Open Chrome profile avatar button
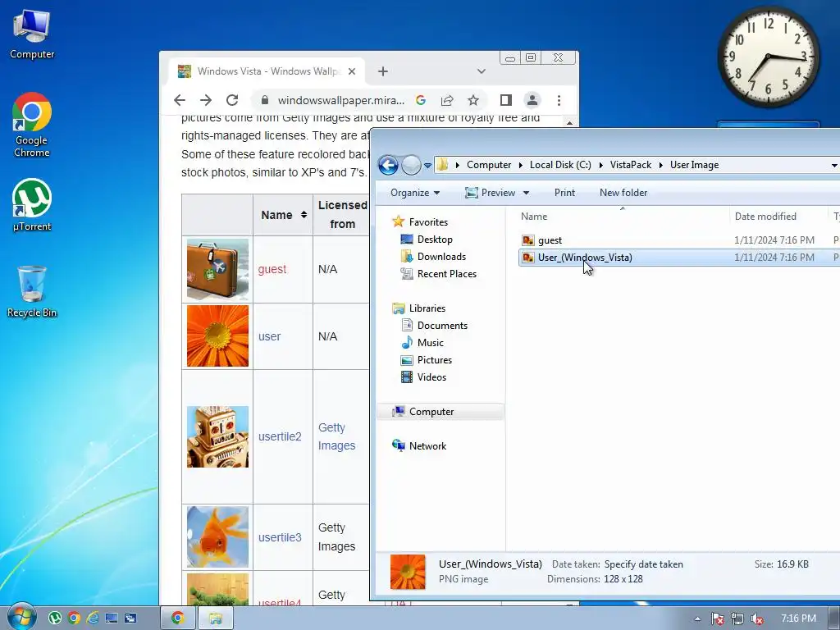The image size is (840, 630). click(532, 100)
